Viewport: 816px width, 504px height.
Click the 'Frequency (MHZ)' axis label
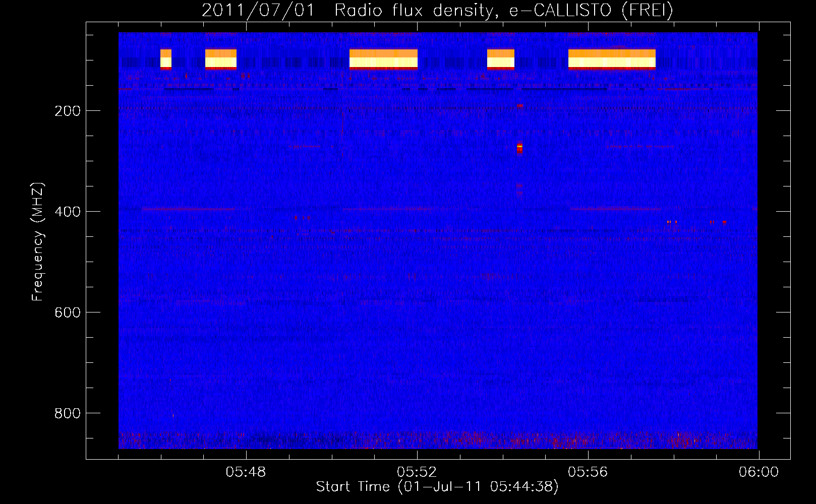pyautogui.click(x=38, y=242)
